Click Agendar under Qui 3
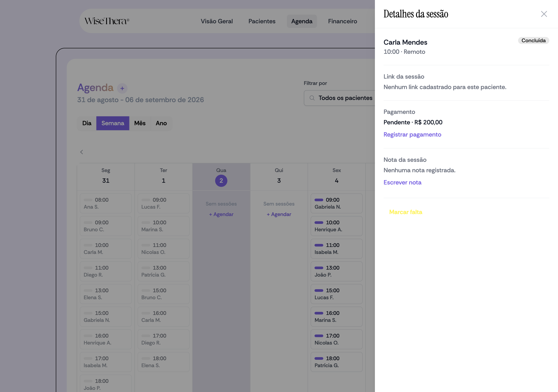 click(x=279, y=214)
